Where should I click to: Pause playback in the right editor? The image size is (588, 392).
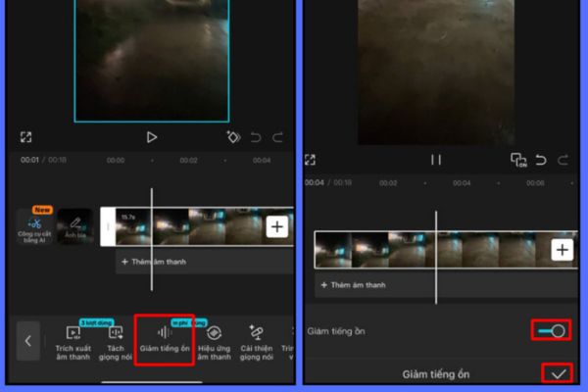(x=436, y=160)
